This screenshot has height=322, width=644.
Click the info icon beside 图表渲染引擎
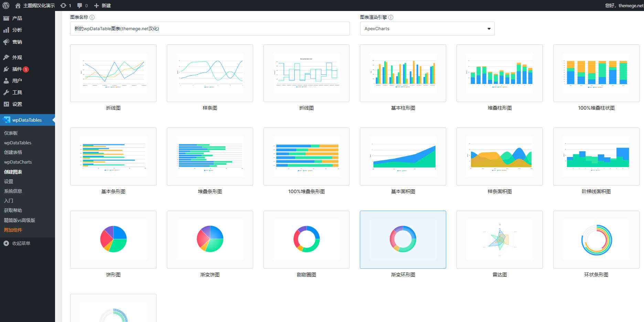391,17
